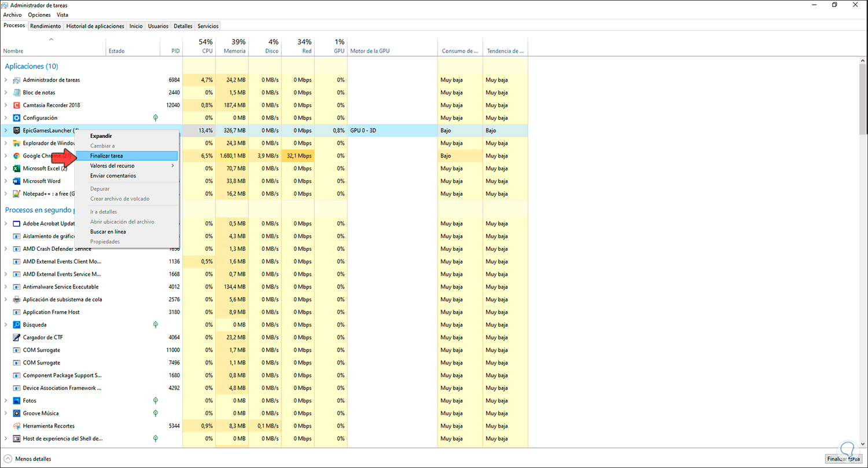868x468 pixels.
Task: Select Enviar comentarios in the context menu
Action: tap(127, 175)
